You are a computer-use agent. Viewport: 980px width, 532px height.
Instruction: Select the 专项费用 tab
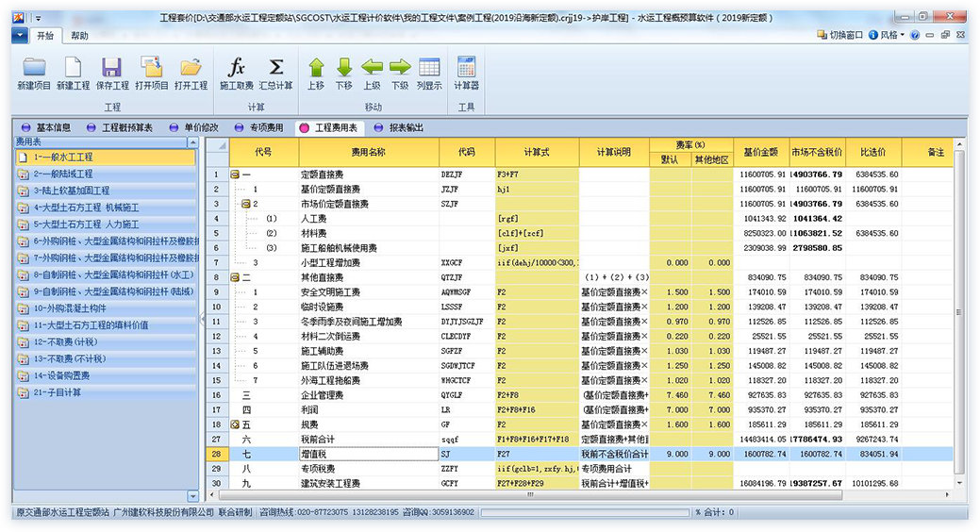click(x=258, y=127)
